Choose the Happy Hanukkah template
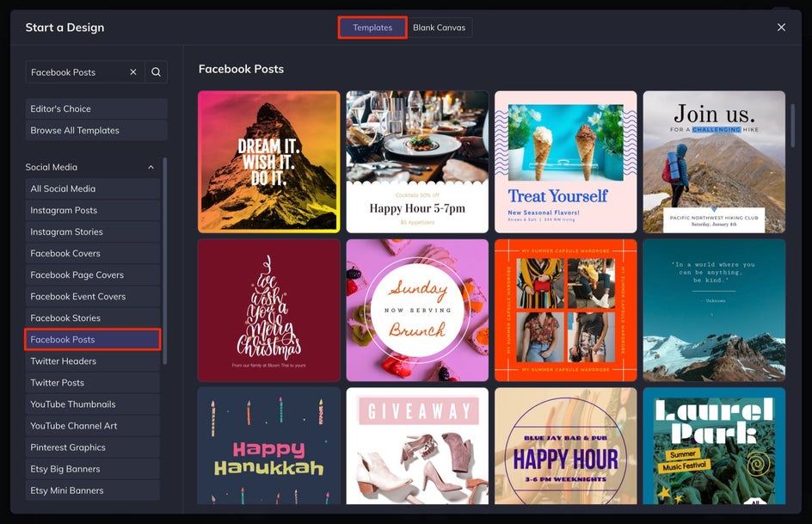 click(268, 446)
